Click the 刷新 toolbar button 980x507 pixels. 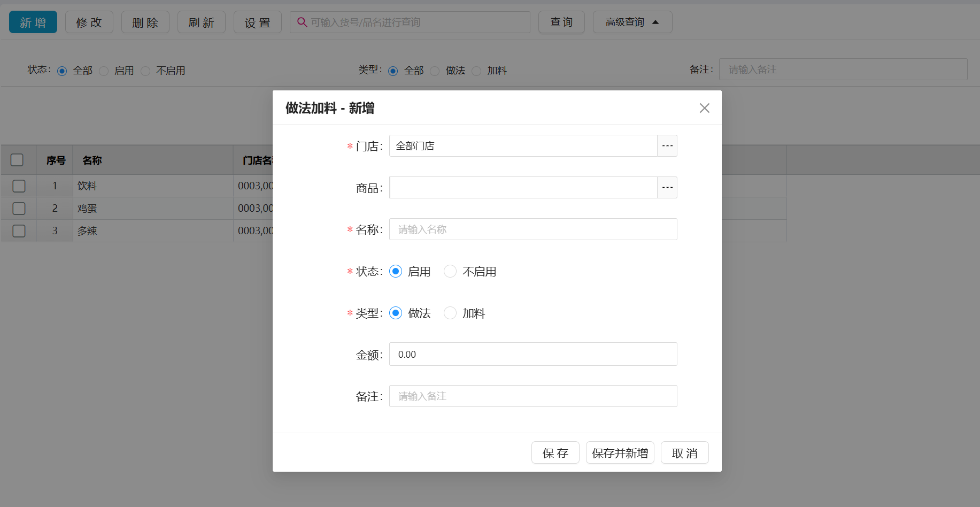click(x=201, y=22)
